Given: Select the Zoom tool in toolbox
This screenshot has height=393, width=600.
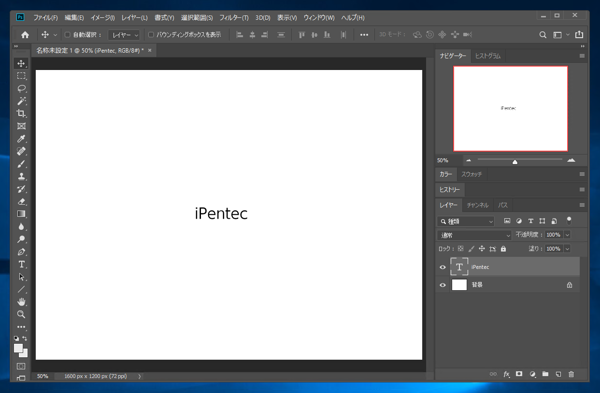Looking at the screenshot, I should click(21, 314).
